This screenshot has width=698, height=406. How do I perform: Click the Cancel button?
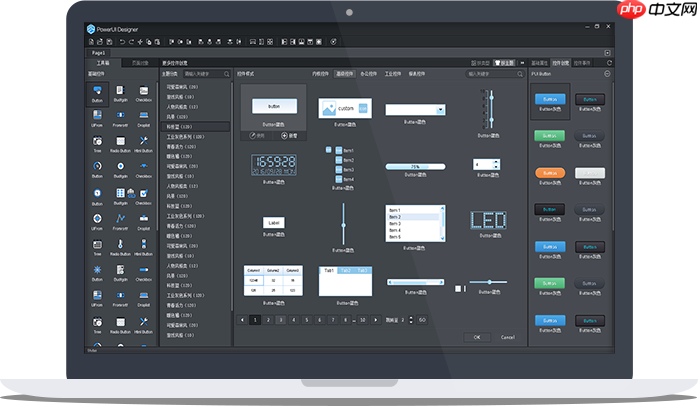[508, 337]
